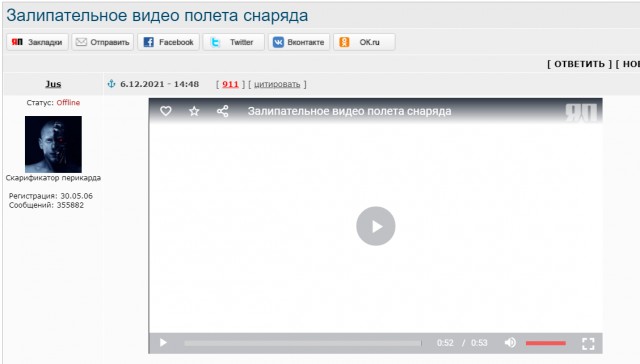Click the page title Залипательное видео полета снаряда
The image size is (640, 364).
(157, 16)
